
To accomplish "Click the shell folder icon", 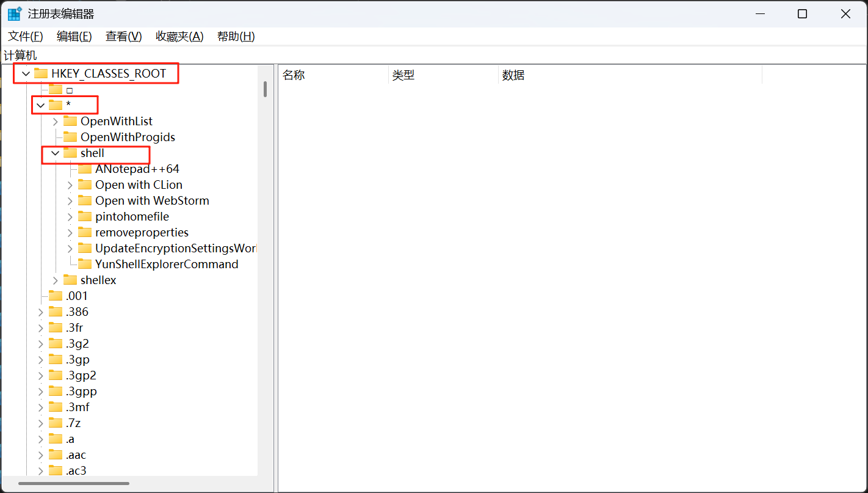I will pos(70,153).
